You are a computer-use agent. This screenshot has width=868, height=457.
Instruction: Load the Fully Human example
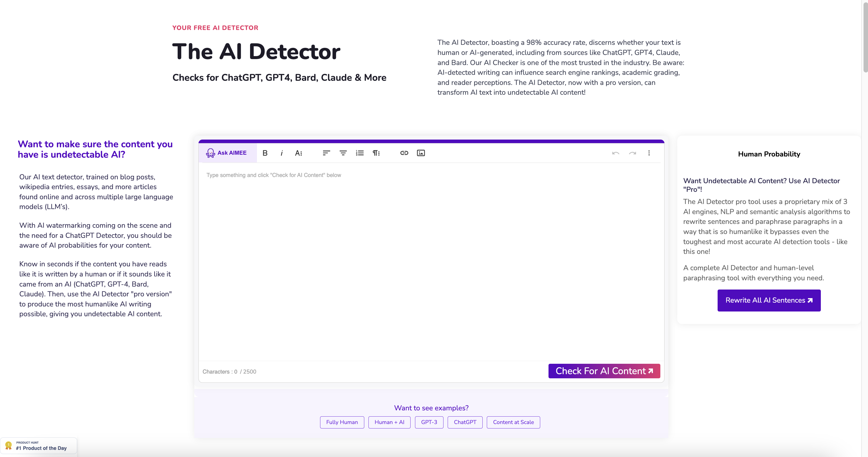(342, 422)
